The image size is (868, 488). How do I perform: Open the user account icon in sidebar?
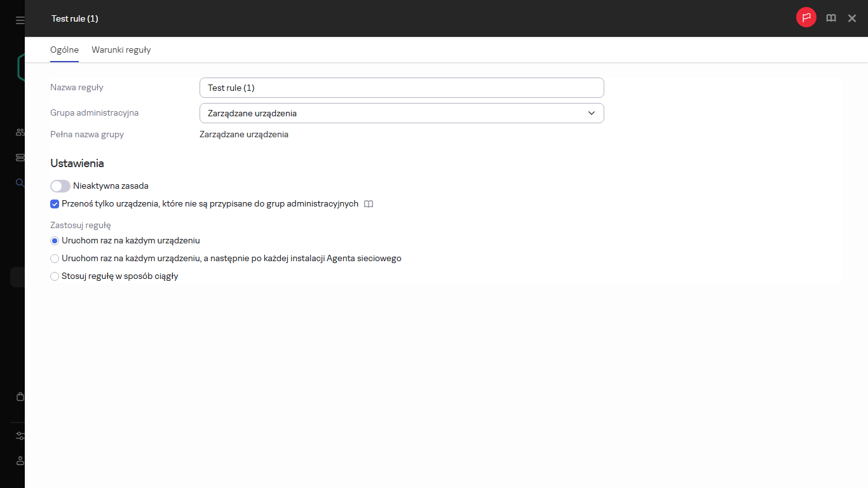(x=20, y=461)
